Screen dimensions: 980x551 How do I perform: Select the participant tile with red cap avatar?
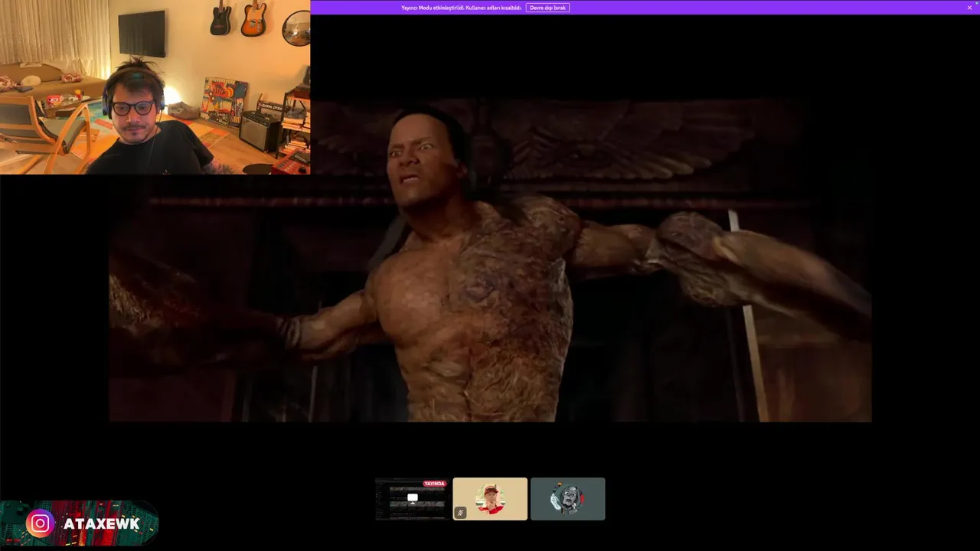(x=490, y=499)
